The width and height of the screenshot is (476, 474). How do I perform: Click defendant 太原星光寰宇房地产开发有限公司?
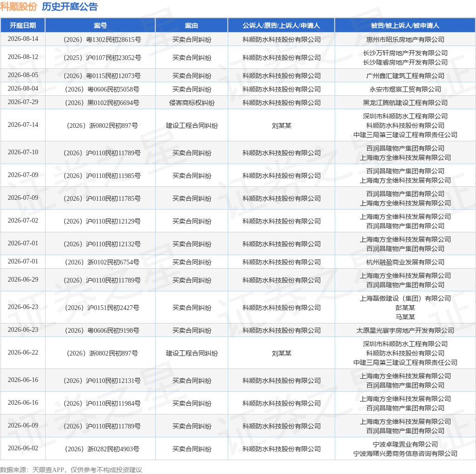[x=405, y=330]
